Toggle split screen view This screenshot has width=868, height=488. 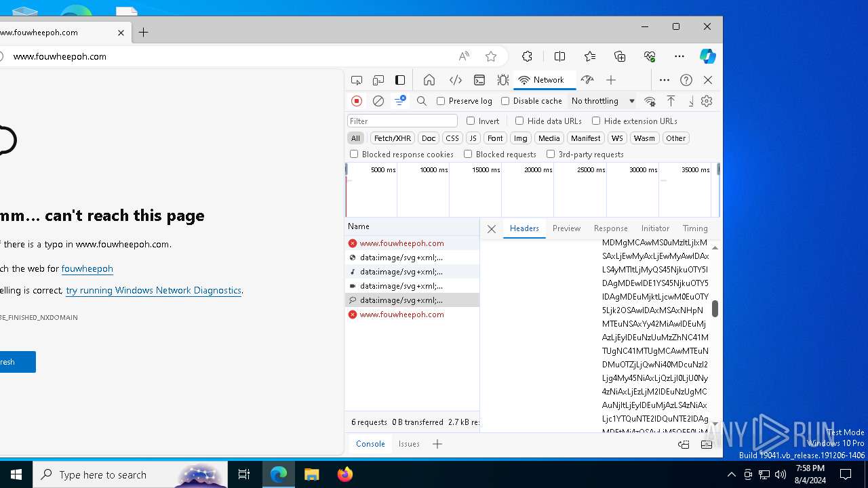point(559,56)
